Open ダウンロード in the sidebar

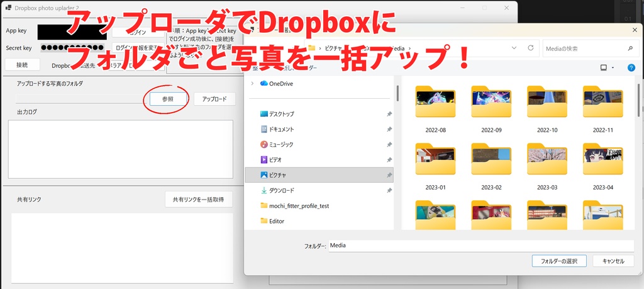point(277,190)
